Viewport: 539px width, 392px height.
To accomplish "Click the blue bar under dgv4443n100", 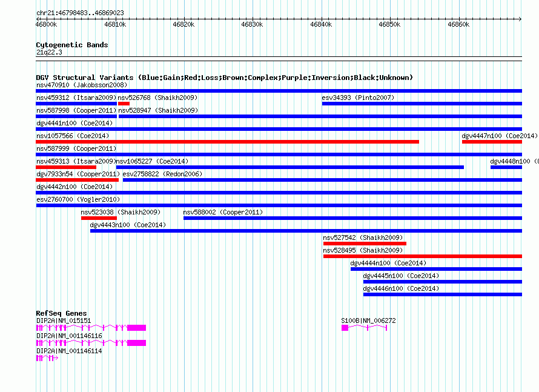I will point(306,231).
